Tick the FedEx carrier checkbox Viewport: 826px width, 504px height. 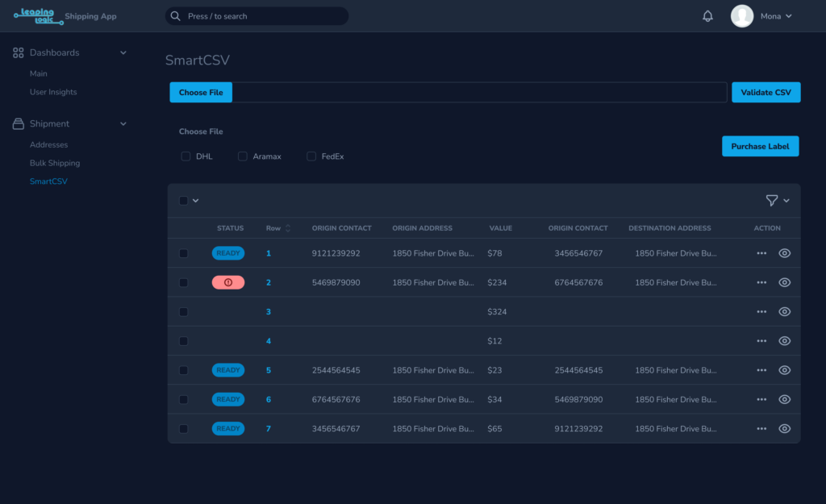[x=311, y=156]
